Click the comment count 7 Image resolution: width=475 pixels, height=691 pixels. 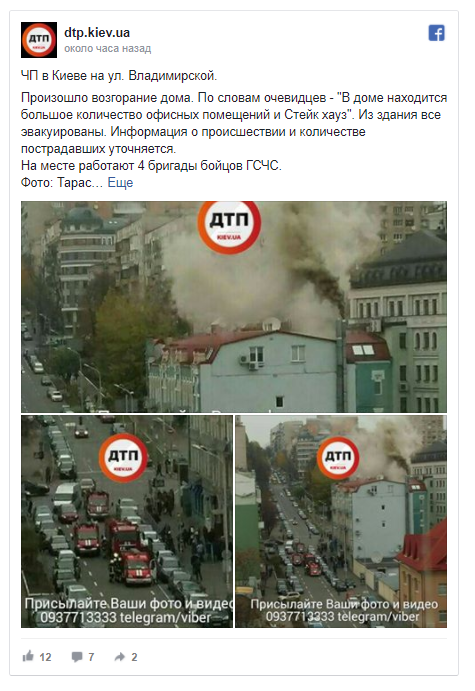click(x=91, y=657)
